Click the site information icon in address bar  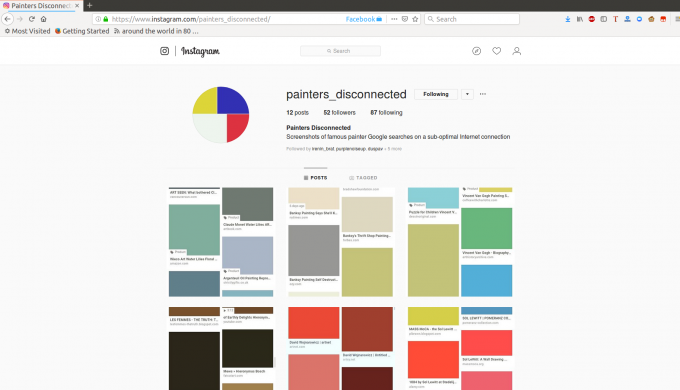coord(98,19)
